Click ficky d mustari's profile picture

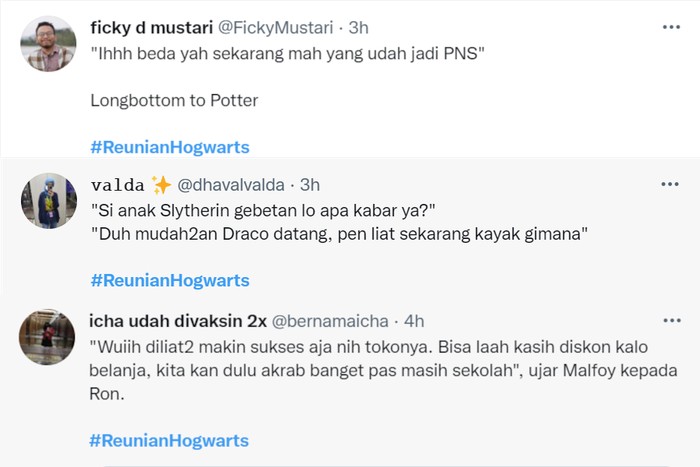(x=48, y=44)
